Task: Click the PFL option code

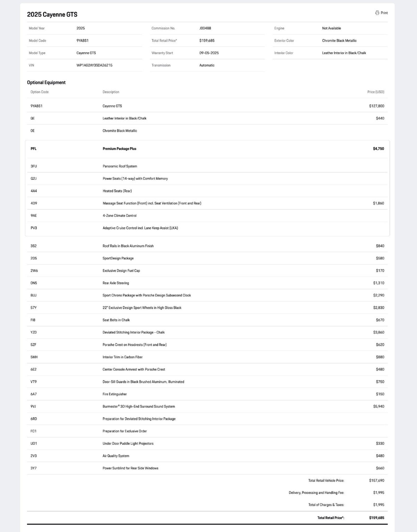Action: point(34,149)
